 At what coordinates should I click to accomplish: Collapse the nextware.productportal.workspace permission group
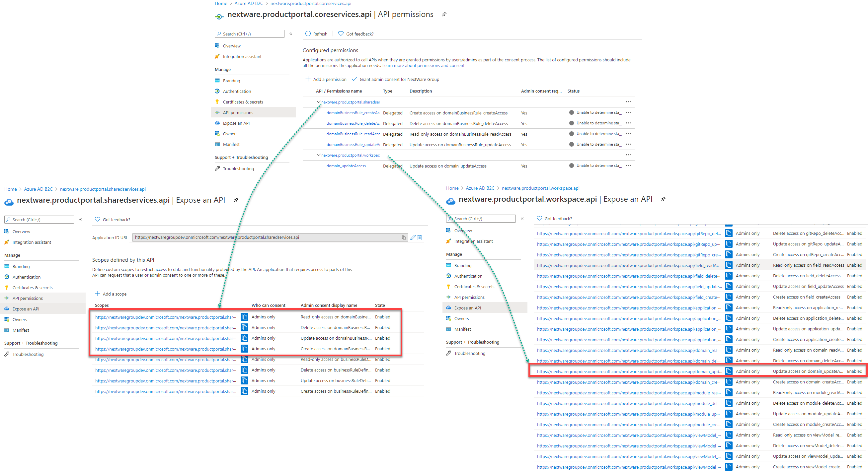[x=318, y=155]
